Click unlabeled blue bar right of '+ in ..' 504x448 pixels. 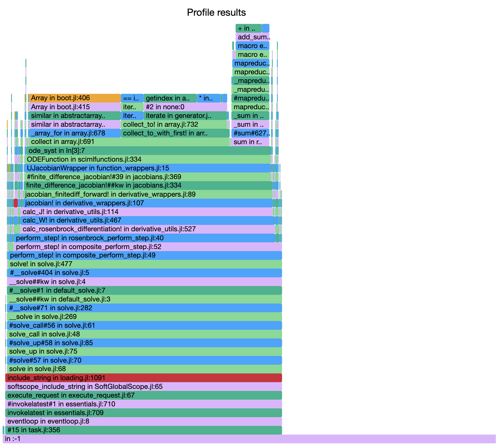coord(266,28)
